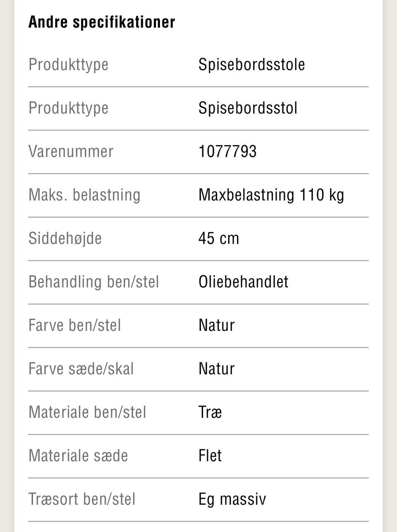Select the value 'Spisebordsstol'

[x=248, y=108]
